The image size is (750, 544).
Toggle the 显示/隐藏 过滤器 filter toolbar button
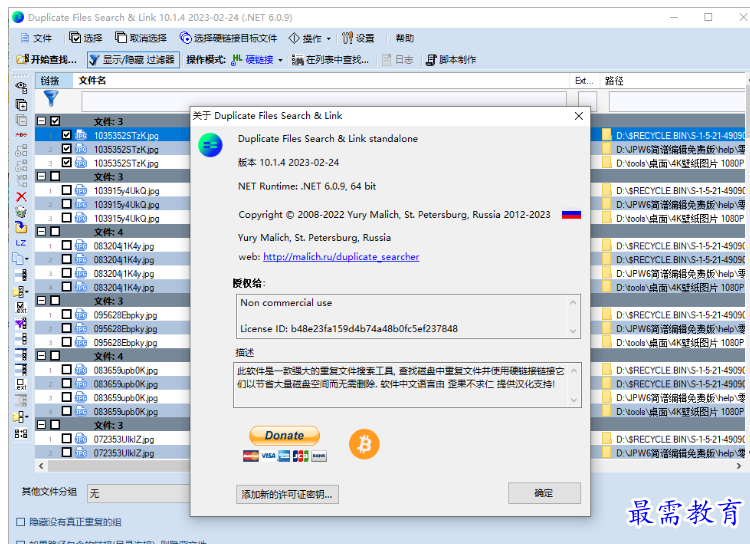(133, 60)
